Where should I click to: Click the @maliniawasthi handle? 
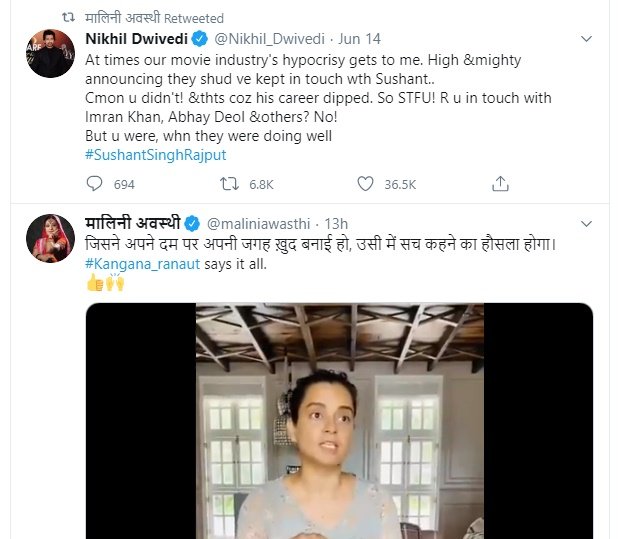(x=258, y=223)
